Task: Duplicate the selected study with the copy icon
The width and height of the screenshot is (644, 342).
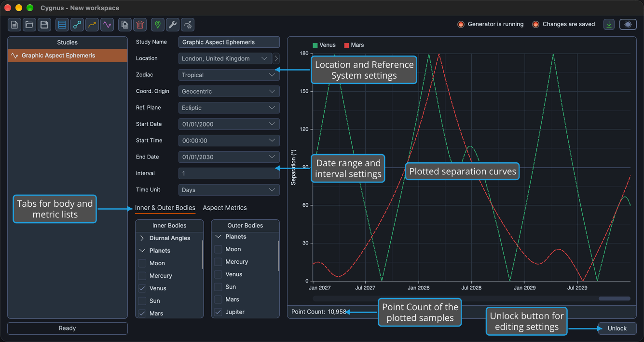Action: tap(125, 25)
